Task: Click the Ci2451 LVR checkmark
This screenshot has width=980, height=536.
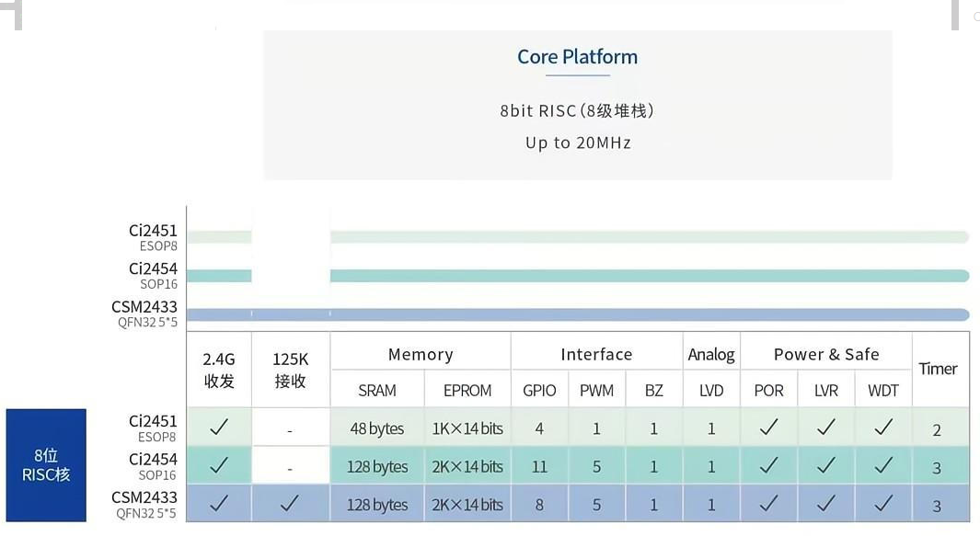Action: pos(826,428)
